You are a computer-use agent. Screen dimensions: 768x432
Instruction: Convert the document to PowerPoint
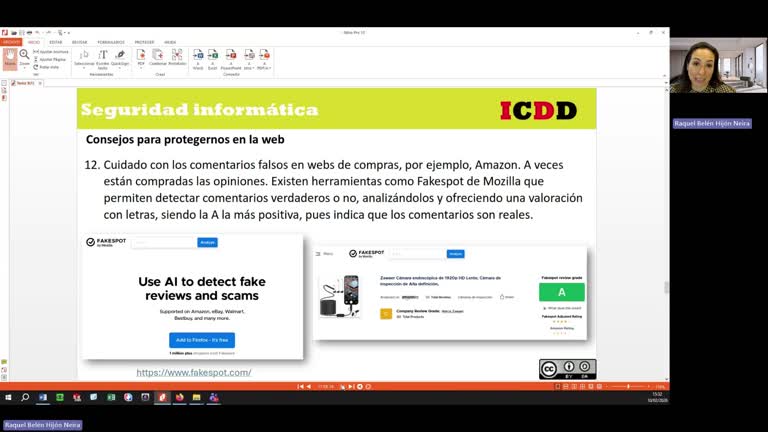pyautogui.click(x=231, y=59)
